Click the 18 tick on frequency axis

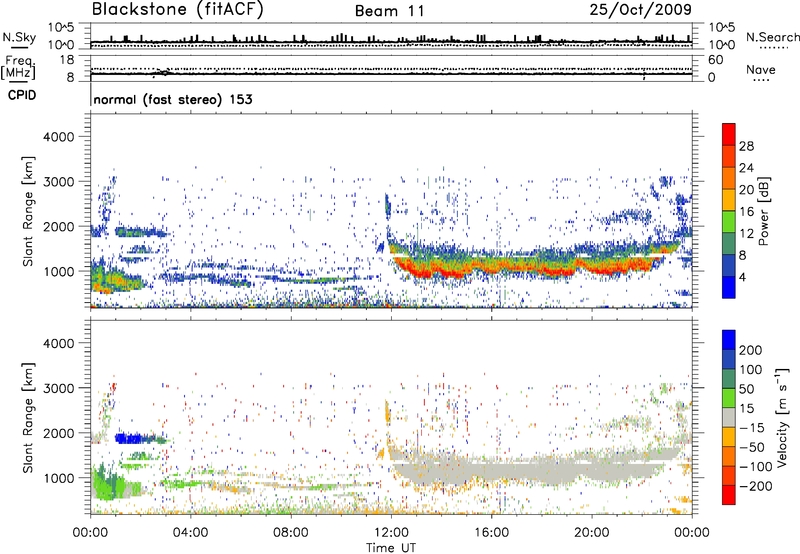click(x=66, y=60)
